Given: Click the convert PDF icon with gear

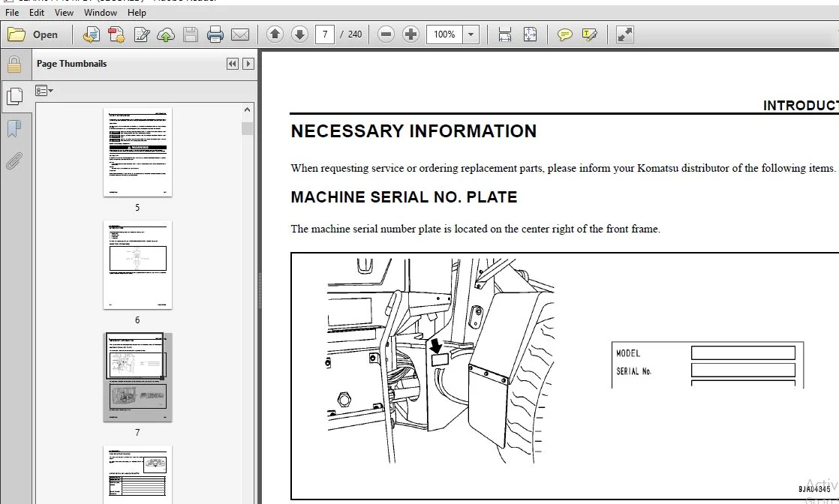Looking at the screenshot, I should coord(116,34).
